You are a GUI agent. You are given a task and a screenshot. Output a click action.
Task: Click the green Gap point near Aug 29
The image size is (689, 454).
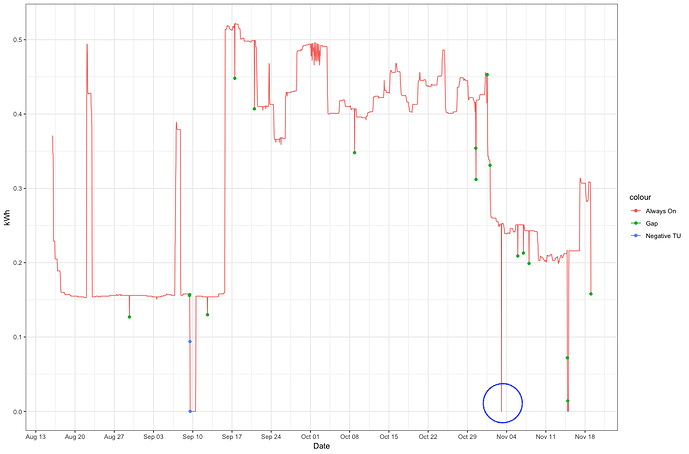129,317
